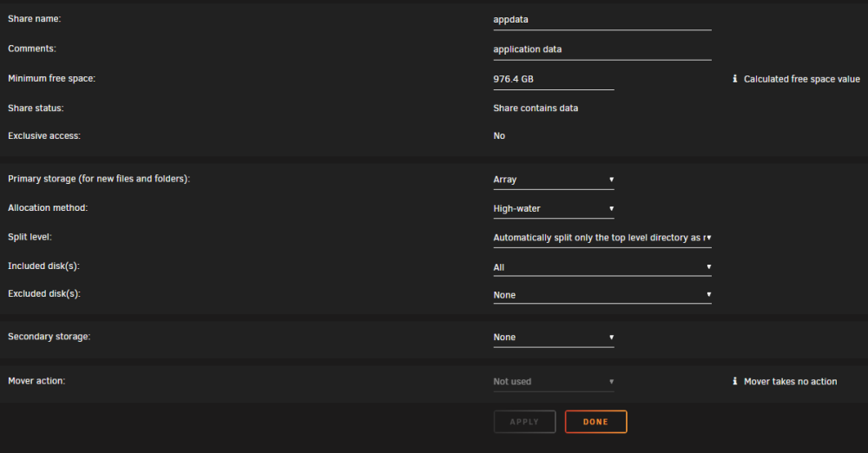Click the Mover action Not used dropdown

554,382
